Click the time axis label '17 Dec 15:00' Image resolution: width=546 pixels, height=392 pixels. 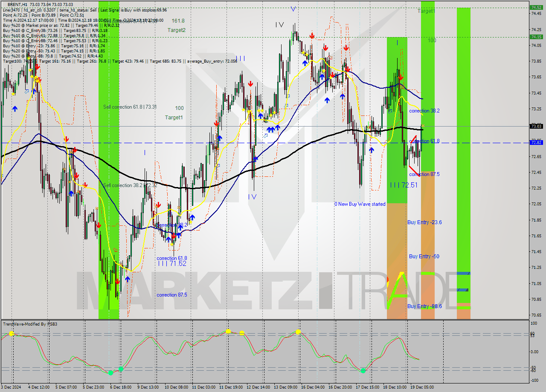[x=367, y=387]
